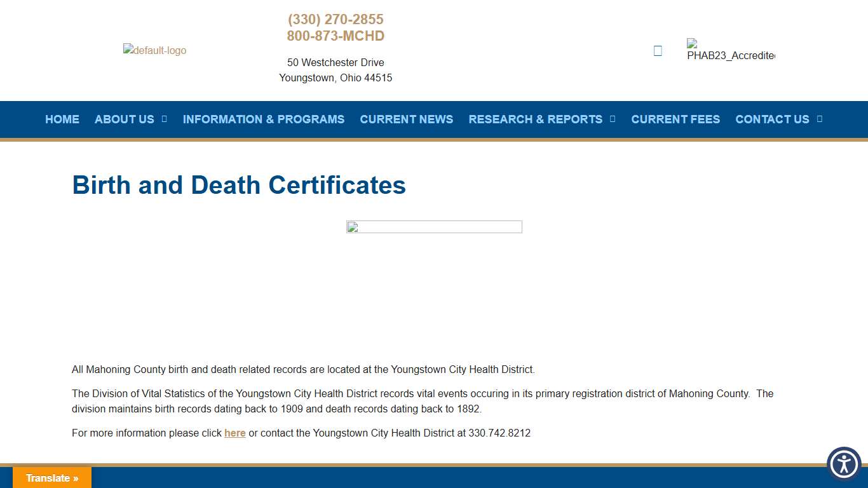
Task: Navigate to the CURRENT FEES page
Action: [x=675, y=119]
